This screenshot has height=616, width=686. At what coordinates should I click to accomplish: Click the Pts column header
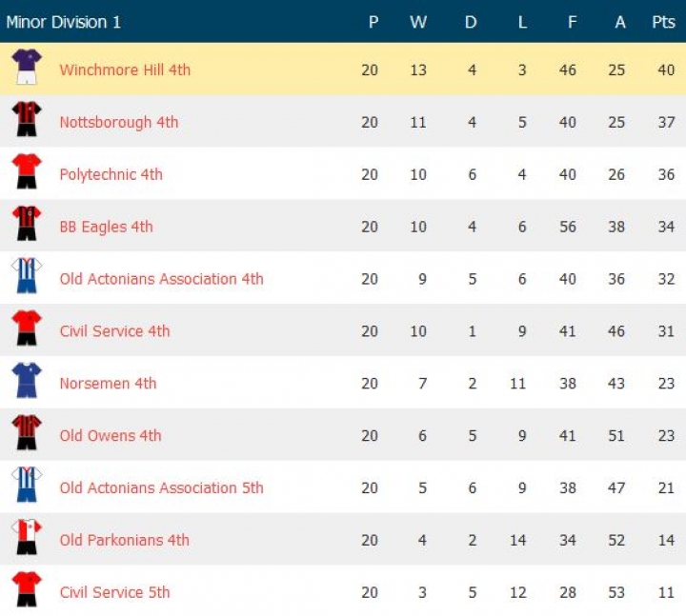click(x=663, y=22)
